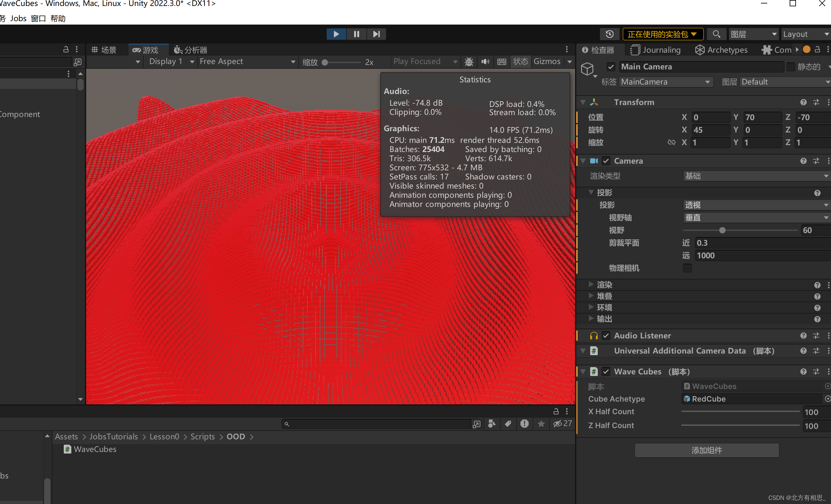Uncheck the Wave Cubes script checkbox

tap(606, 372)
